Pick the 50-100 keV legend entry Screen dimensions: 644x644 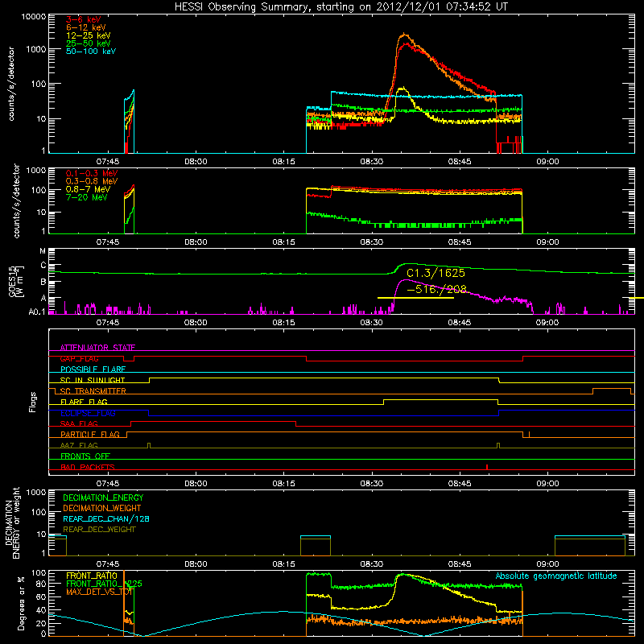coord(91,52)
